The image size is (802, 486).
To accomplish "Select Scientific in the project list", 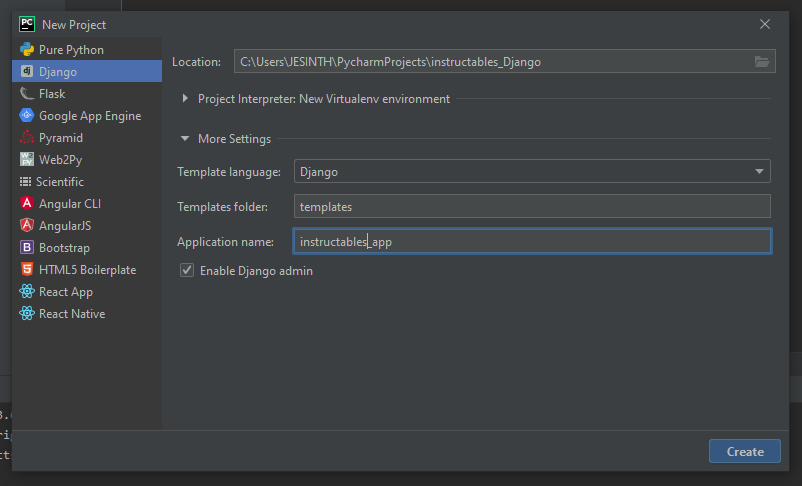I will pyautogui.click(x=60, y=182).
